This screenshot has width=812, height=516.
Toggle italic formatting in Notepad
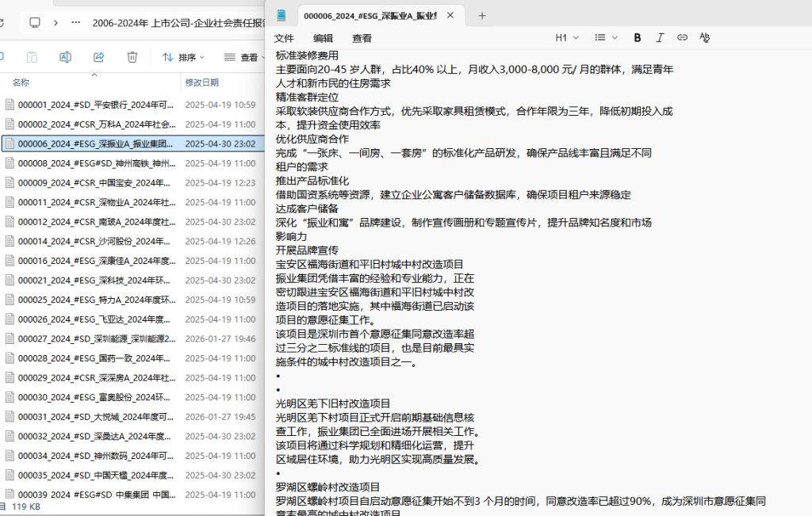[660, 38]
